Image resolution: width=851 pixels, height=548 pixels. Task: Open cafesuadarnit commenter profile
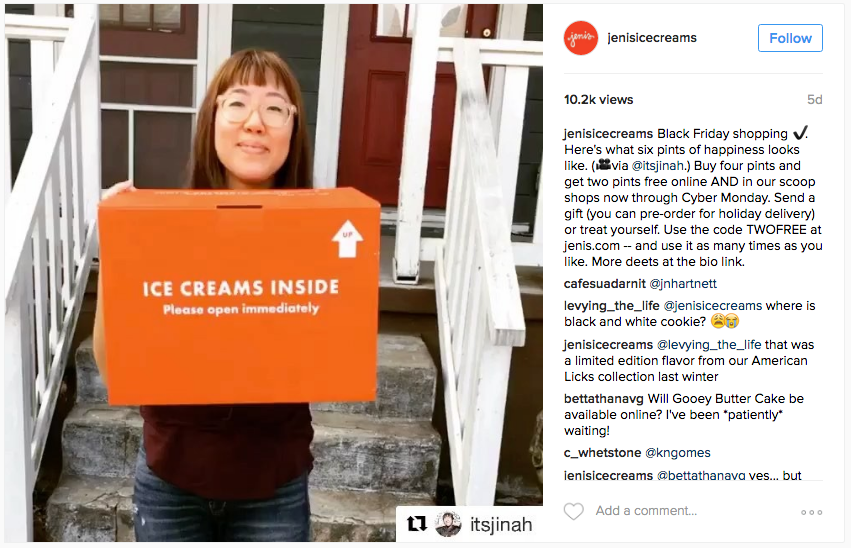pyautogui.click(x=605, y=284)
